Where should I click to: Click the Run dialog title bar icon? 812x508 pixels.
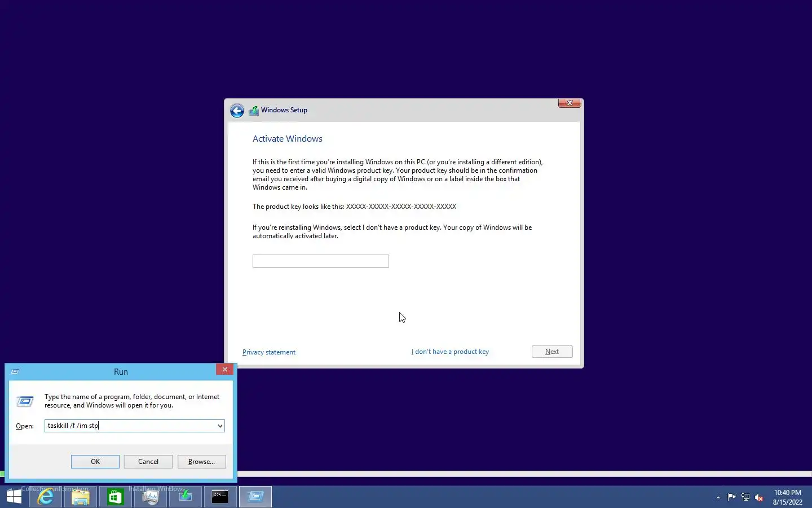click(x=15, y=371)
